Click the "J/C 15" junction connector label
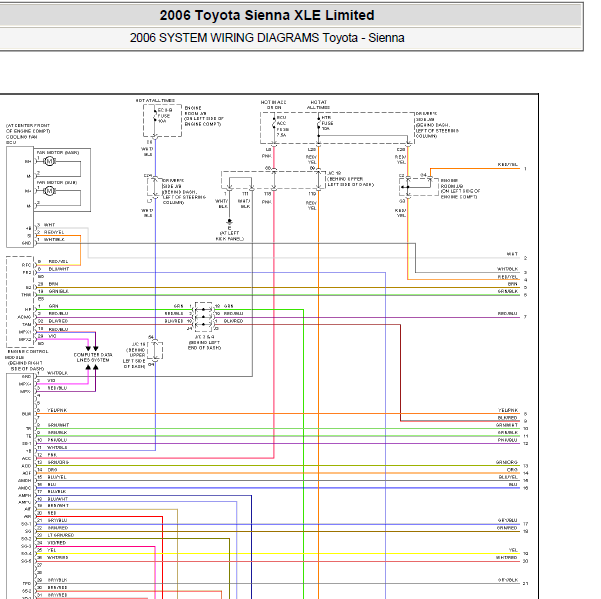Image resolution: width=601 pixels, height=599 pixels. coord(138,344)
